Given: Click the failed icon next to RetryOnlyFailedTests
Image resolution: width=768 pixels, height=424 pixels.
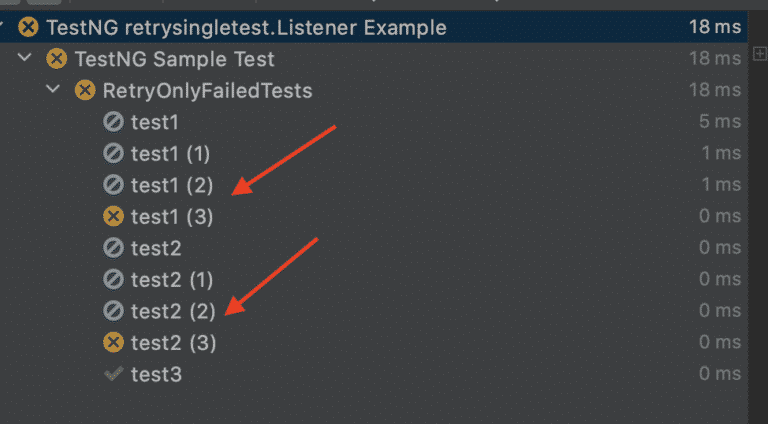Looking at the screenshot, I should click(x=85, y=90).
